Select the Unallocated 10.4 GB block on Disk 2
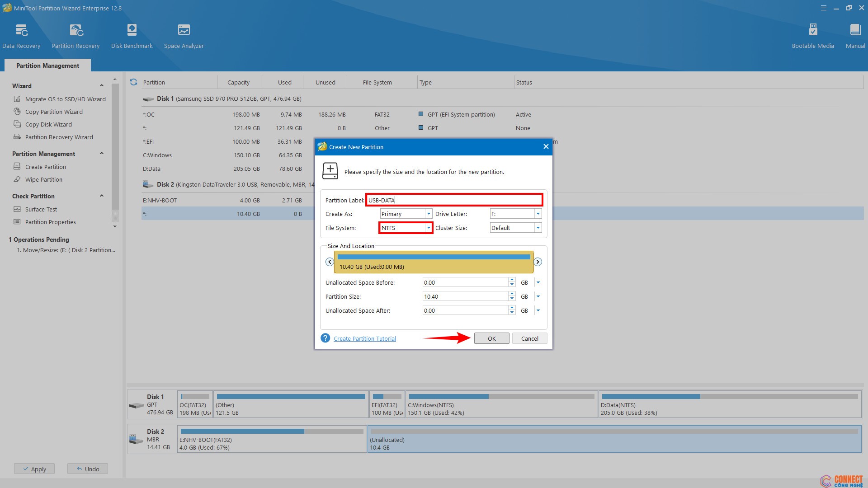 coord(614,439)
